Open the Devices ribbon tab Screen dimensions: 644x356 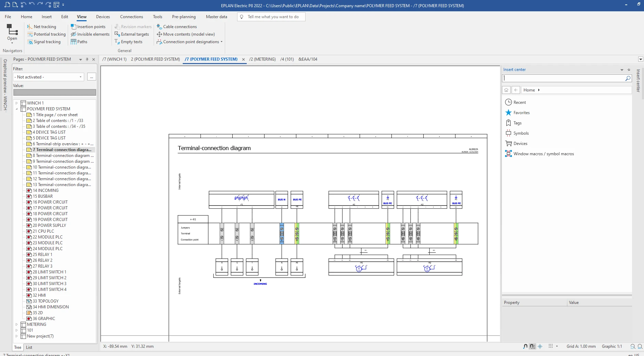point(103,16)
